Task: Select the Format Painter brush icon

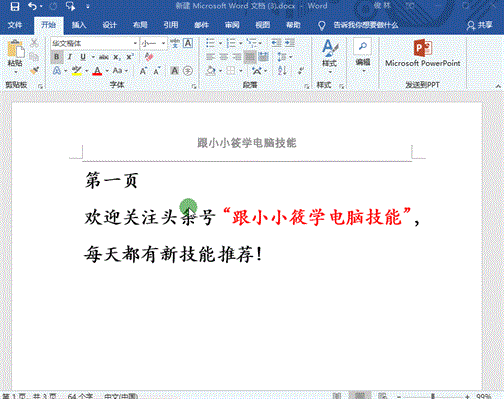Action: click(34, 70)
